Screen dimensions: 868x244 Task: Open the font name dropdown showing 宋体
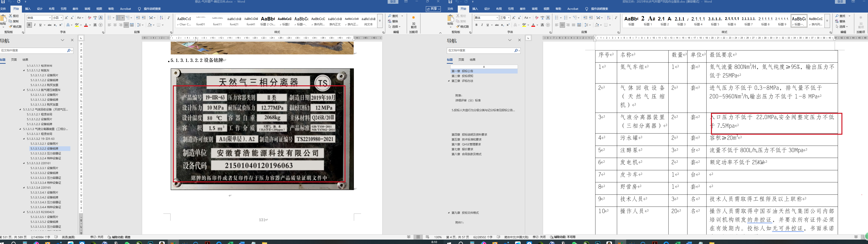50,18
